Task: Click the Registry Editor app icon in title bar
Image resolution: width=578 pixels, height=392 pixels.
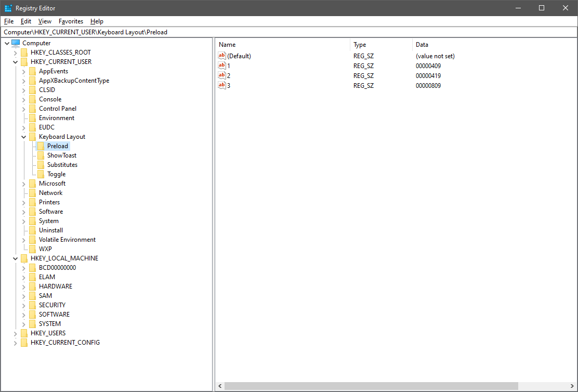Action: 8,8
